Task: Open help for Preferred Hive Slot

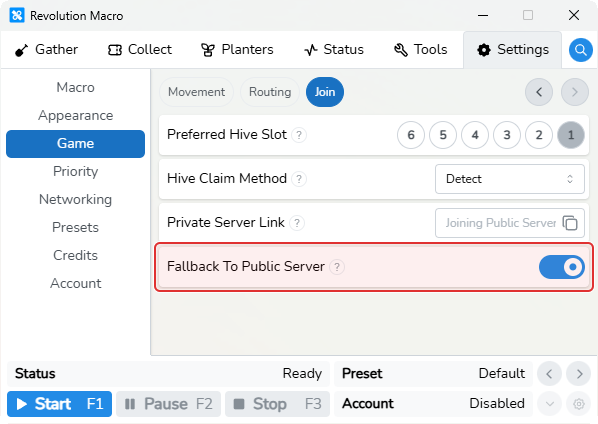Action: [299, 135]
